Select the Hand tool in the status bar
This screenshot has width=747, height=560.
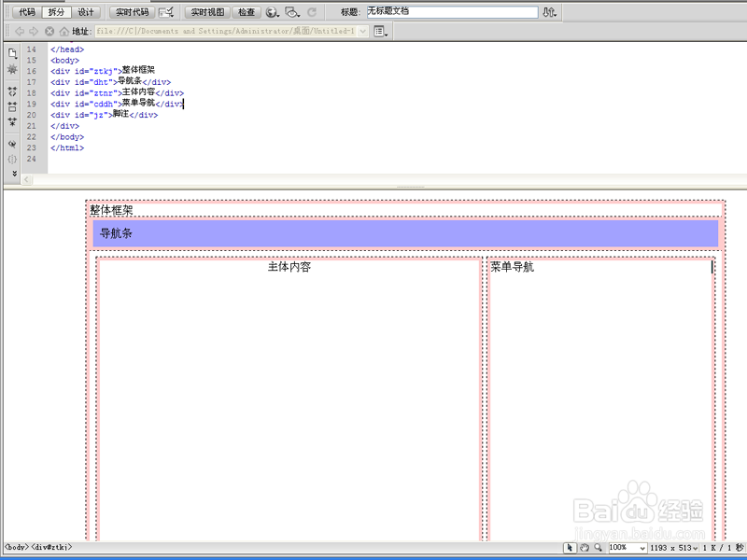[584, 548]
